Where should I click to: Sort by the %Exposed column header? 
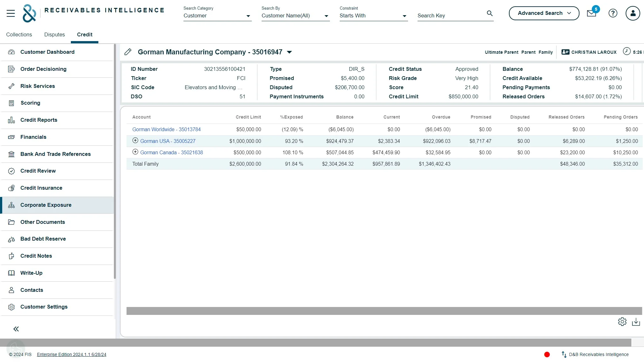(x=291, y=117)
